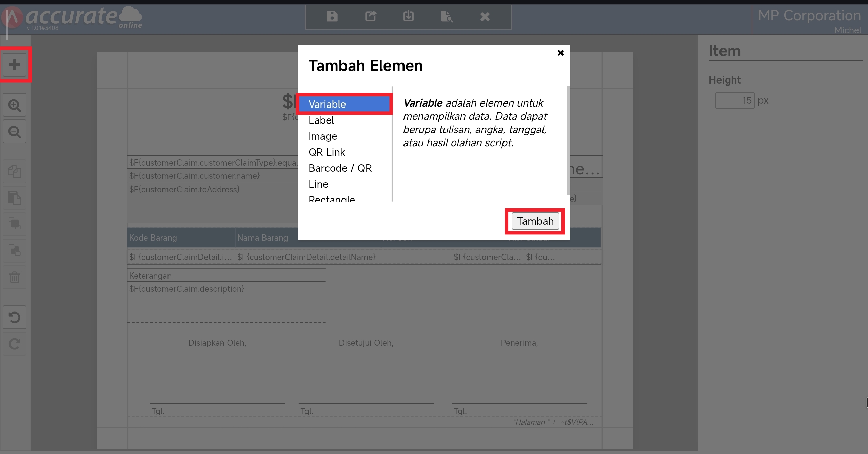Viewport: 868px width, 454px height.
Task: Pick Barcode / QR element option
Action: [340, 168]
